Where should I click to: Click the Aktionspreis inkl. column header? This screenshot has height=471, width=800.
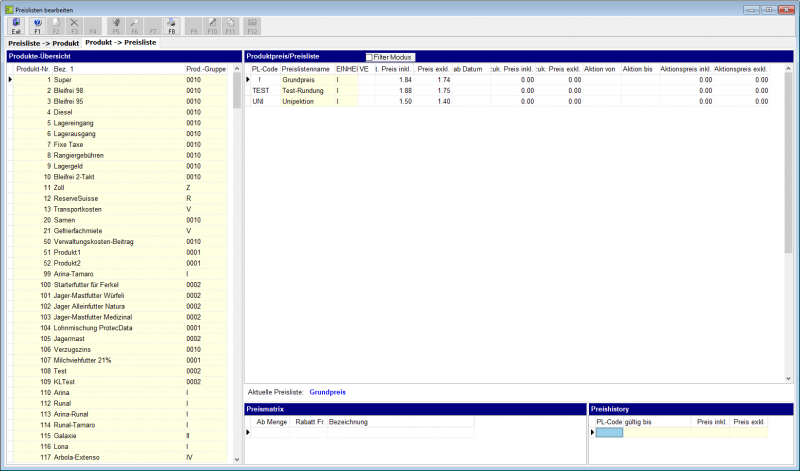tap(686, 69)
